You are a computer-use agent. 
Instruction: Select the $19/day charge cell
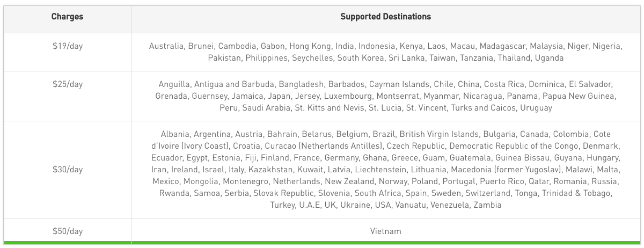point(67,46)
